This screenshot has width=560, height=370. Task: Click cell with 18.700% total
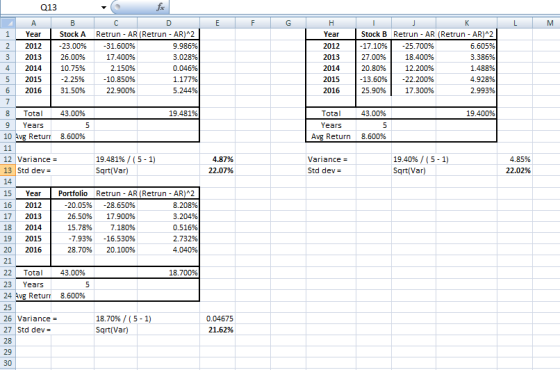point(169,272)
